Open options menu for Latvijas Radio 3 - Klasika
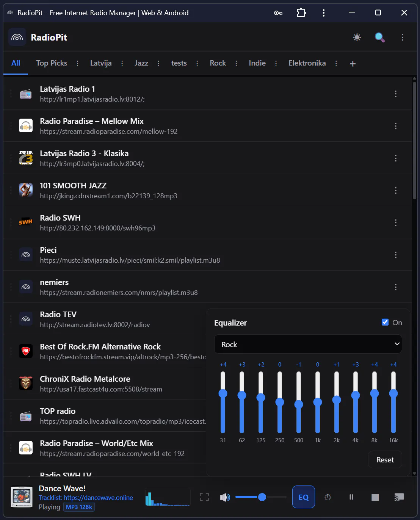Viewport: 420px width, 520px height. tap(396, 158)
